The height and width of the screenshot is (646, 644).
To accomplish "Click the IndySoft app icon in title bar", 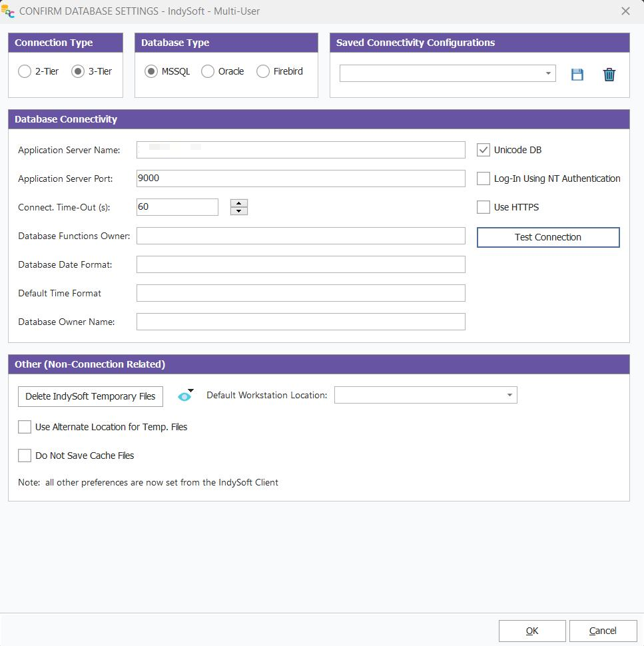I will [x=9, y=11].
